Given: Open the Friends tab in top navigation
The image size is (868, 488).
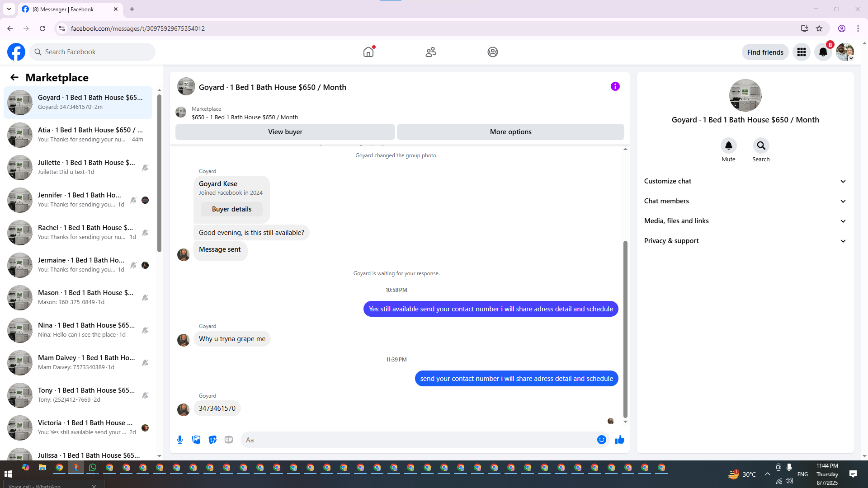Looking at the screenshot, I should click(430, 52).
